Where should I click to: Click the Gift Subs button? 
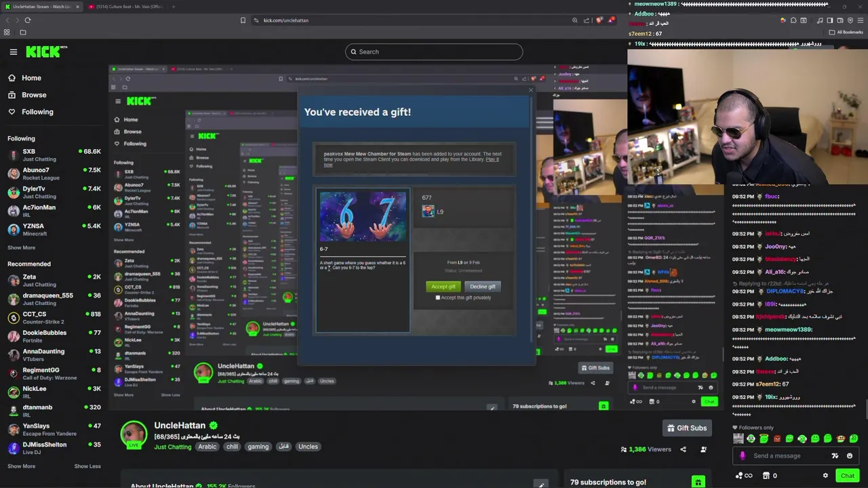[687, 428]
